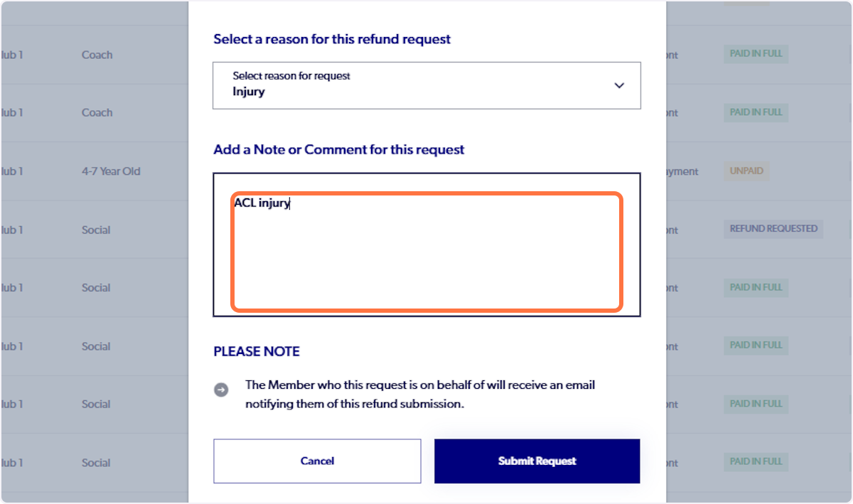Click the REFUND REQUESTED status badge

[x=773, y=228]
